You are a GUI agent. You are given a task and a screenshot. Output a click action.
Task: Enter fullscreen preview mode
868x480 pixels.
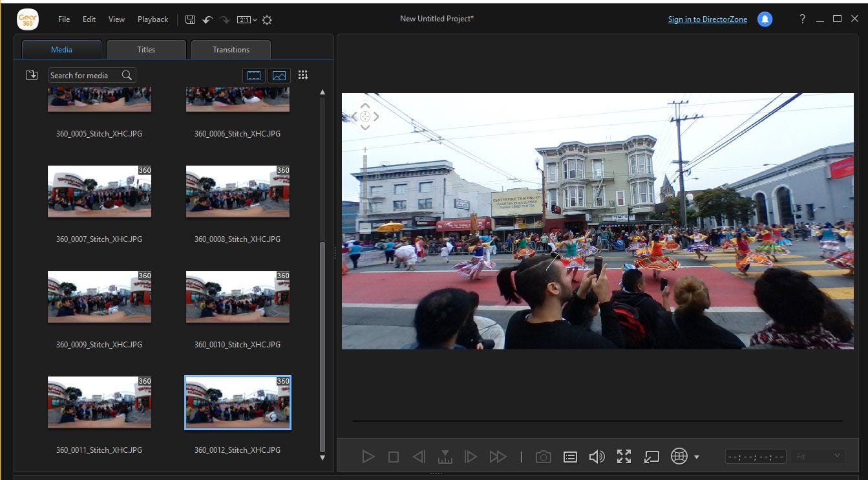pos(624,457)
